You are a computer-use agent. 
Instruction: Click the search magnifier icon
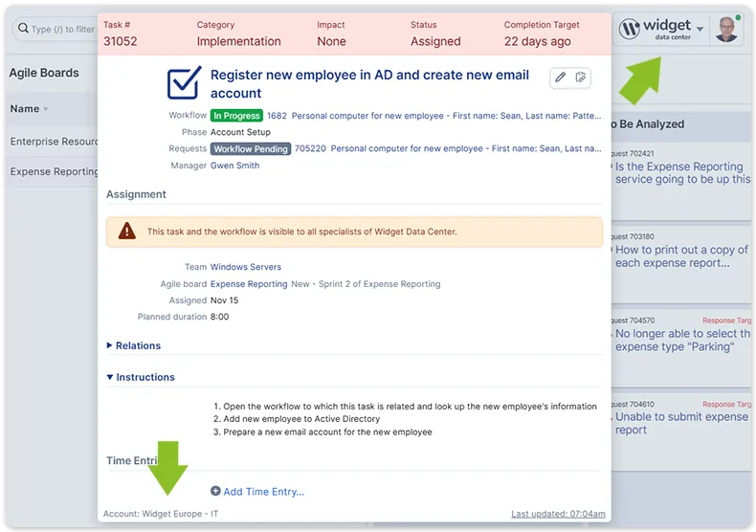[23, 29]
